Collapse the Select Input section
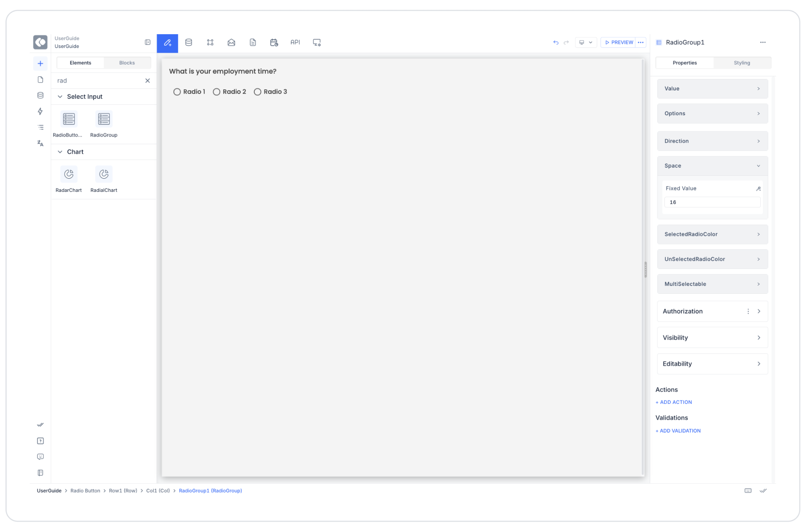 pyautogui.click(x=60, y=97)
